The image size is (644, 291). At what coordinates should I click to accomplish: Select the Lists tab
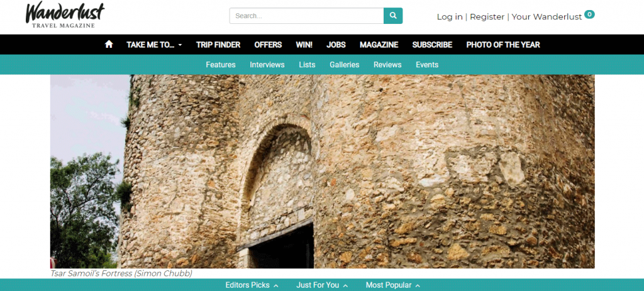(307, 65)
